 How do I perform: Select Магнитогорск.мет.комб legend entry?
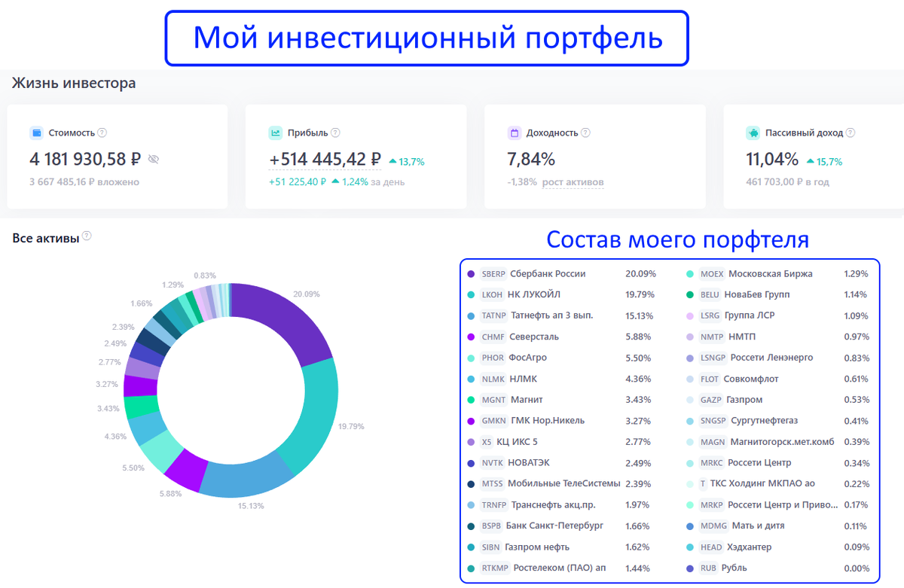[x=779, y=442]
